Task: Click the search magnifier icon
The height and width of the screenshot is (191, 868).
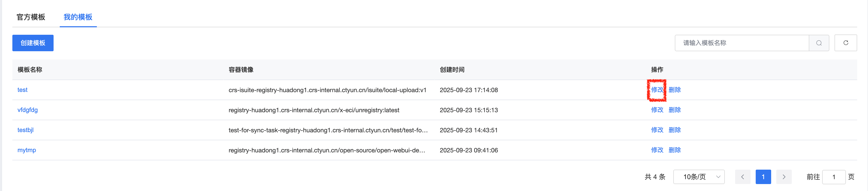Action: coord(819,43)
